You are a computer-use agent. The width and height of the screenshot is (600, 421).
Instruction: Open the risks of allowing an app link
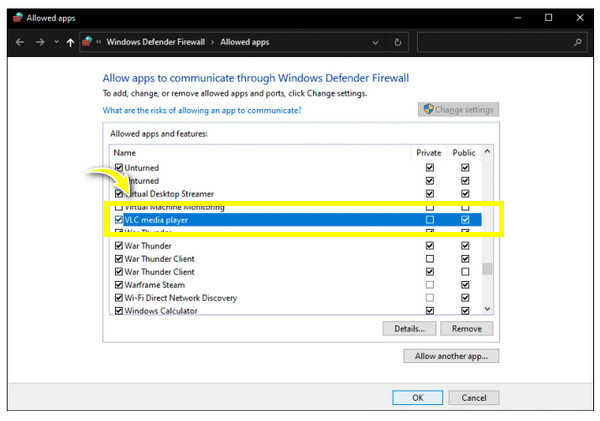[202, 110]
